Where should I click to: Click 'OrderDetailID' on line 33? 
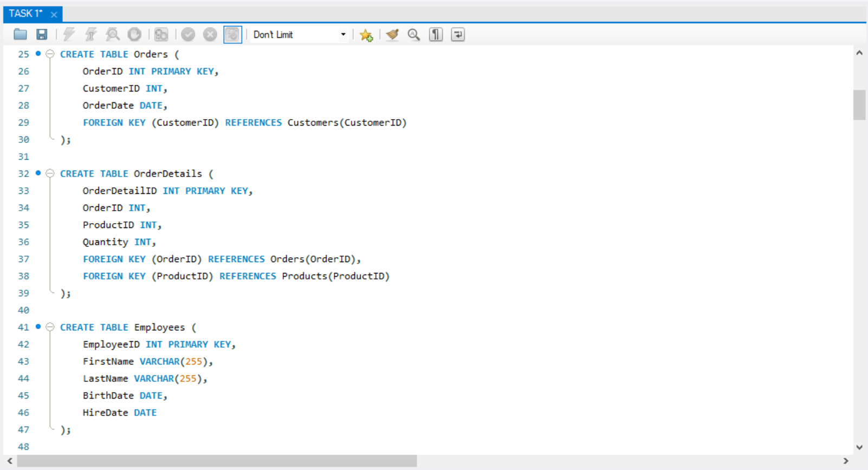click(x=120, y=191)
